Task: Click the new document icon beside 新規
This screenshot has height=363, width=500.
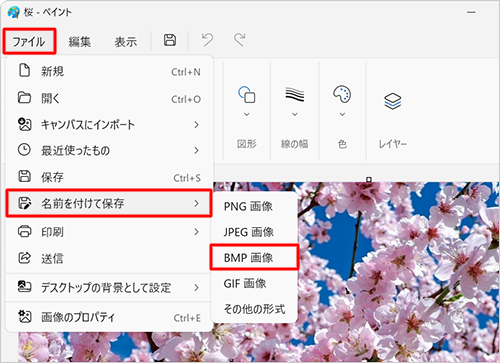Action: point(25,71)
